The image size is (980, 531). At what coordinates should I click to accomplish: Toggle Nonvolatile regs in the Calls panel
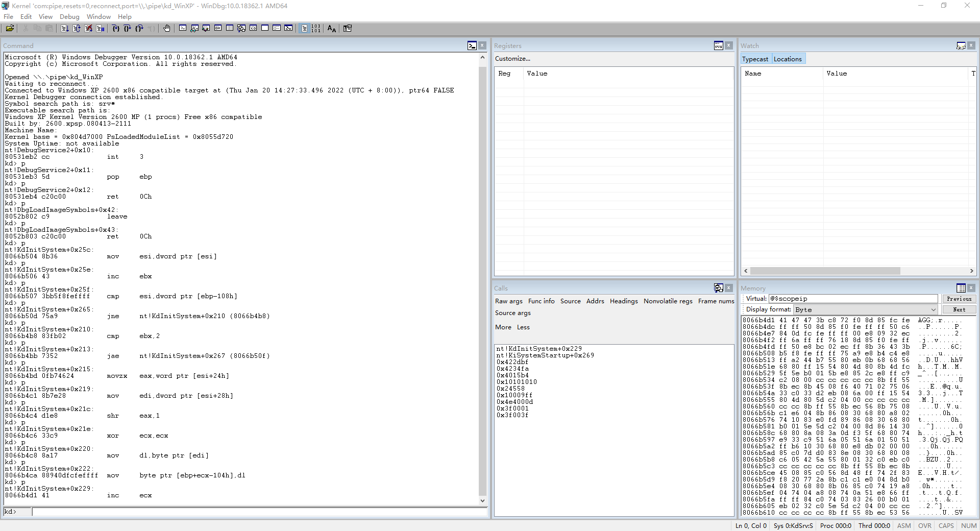[x=668, y=301]
